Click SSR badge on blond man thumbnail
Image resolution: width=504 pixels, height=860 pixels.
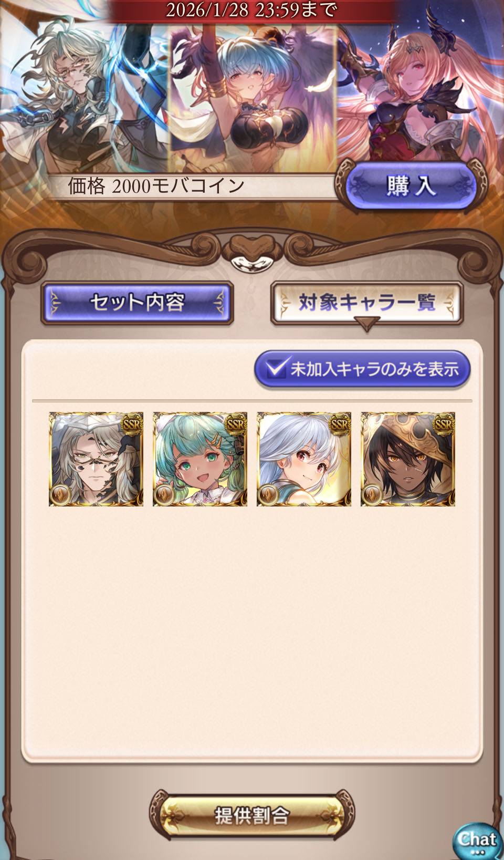(x=132, y=424)
